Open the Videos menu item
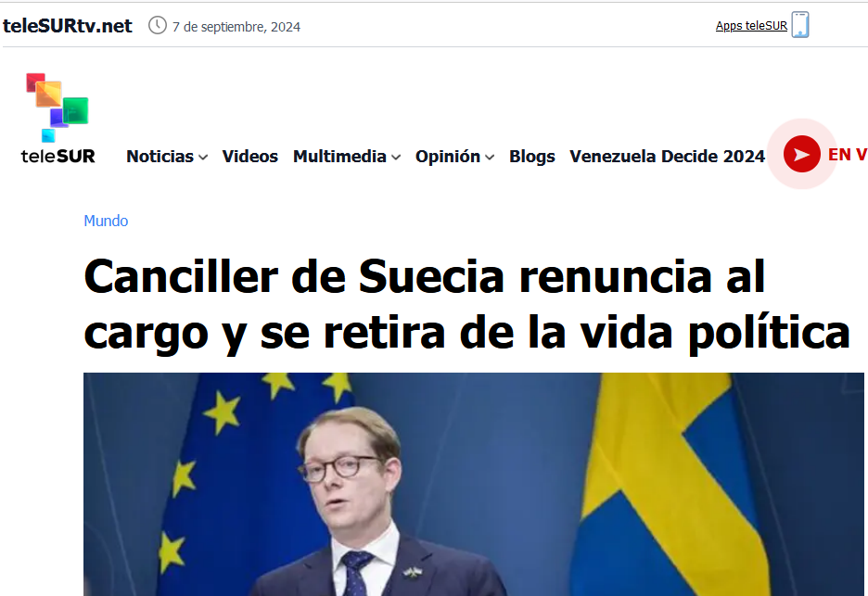 [249, 157]
